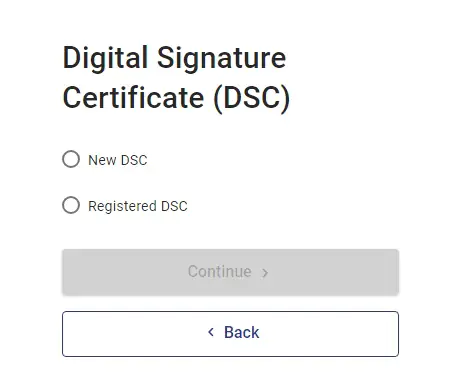Viewport: 475px width, 380px height.
Task: Click the word Continue on the grey button
Action: [x=220, y=271]
